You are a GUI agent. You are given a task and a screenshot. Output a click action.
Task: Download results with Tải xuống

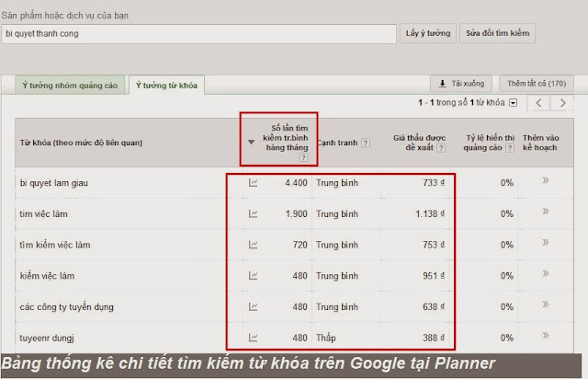[x=461, y=84]
